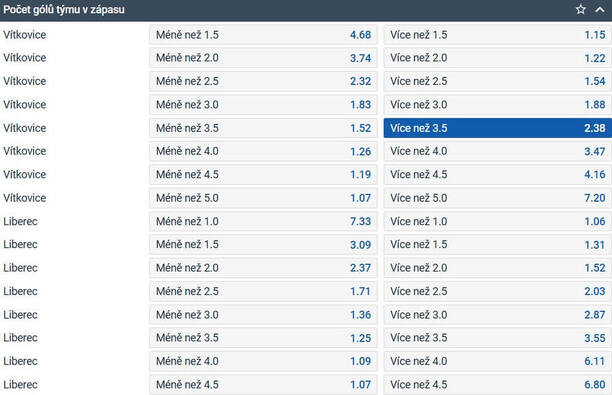Select Liberec Méně než 1.5 odds 3.09
Image resolution: width=612 pixels, height=395 pixels.
[263, 244]
